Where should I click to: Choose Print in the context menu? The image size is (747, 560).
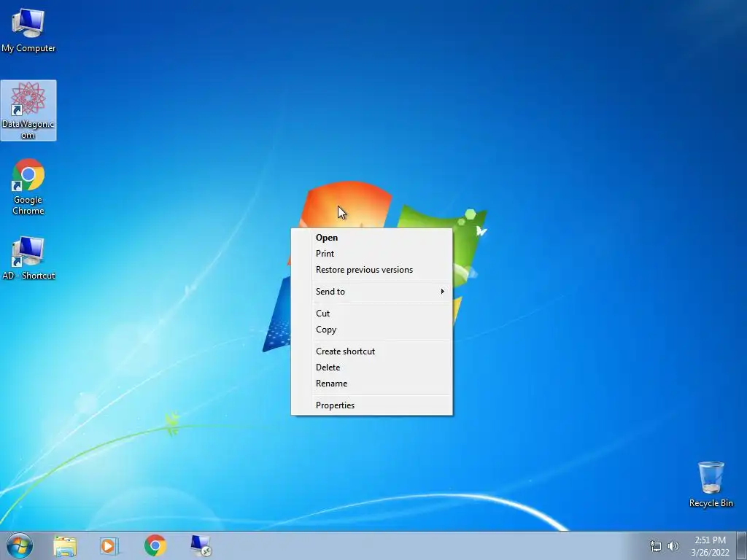pos(371,254)
